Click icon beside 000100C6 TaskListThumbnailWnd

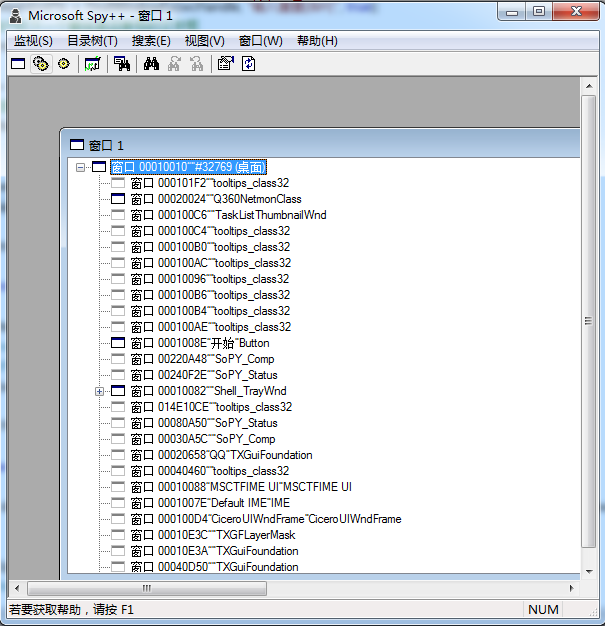pyautogui.click(x=118, y=215)
